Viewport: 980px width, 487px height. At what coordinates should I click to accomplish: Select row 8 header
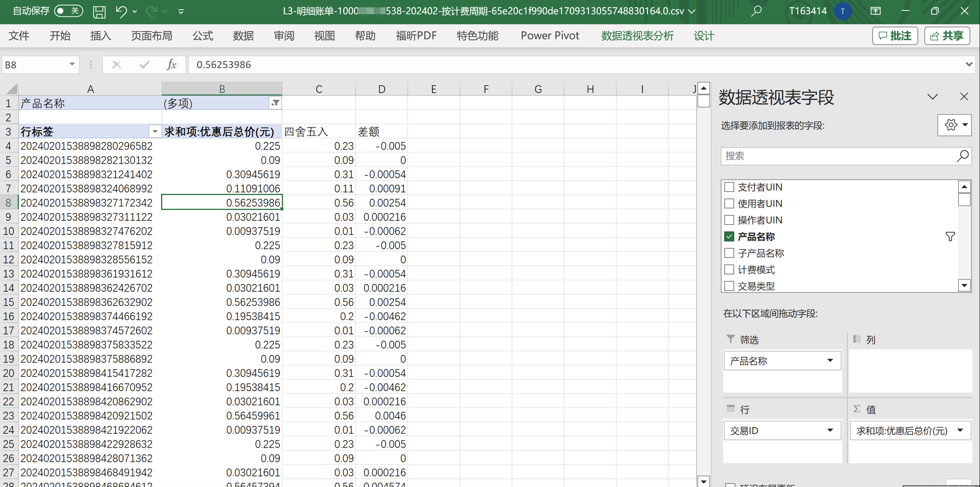[x=9, y=203]
